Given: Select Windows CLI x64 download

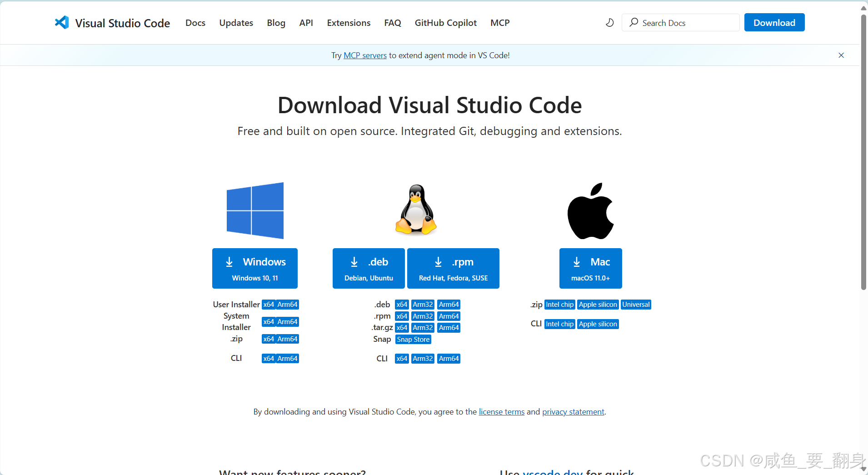Looking at the screenshot, I should pos(269,359).
